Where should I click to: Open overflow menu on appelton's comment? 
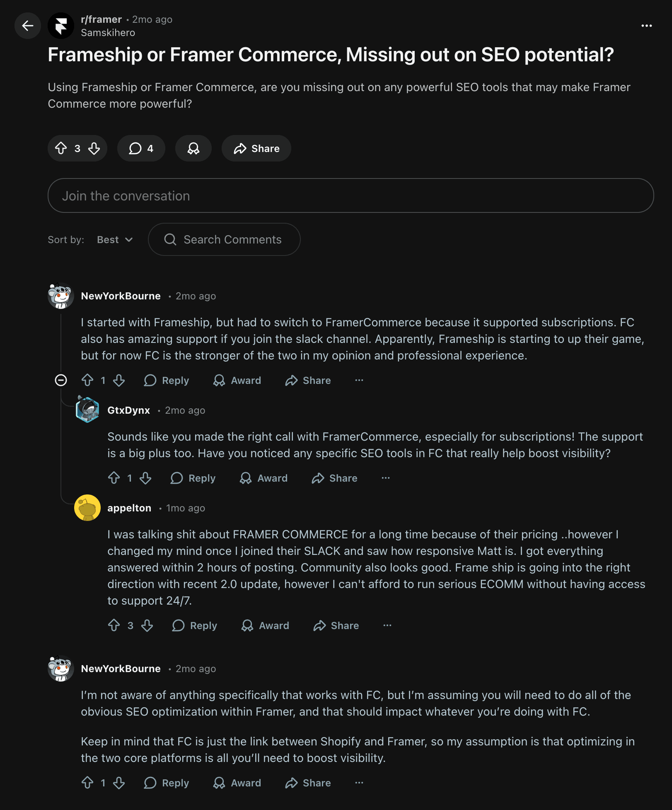tap(387, 625)
